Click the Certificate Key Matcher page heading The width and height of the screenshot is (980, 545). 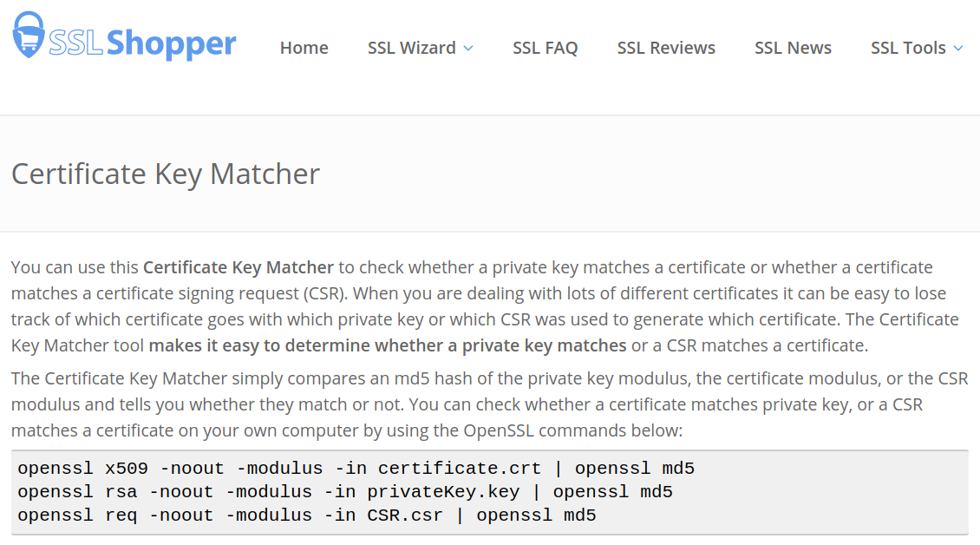point(166,174)
